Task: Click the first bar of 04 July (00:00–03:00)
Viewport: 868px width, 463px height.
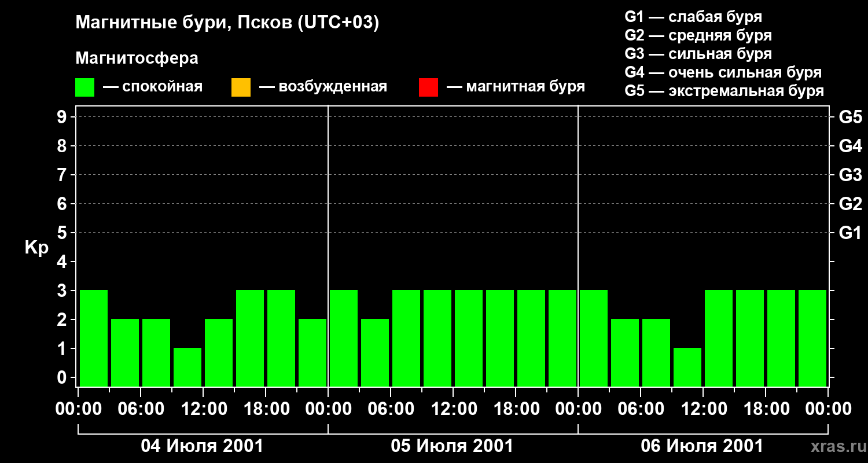Action: click(94, 338)
